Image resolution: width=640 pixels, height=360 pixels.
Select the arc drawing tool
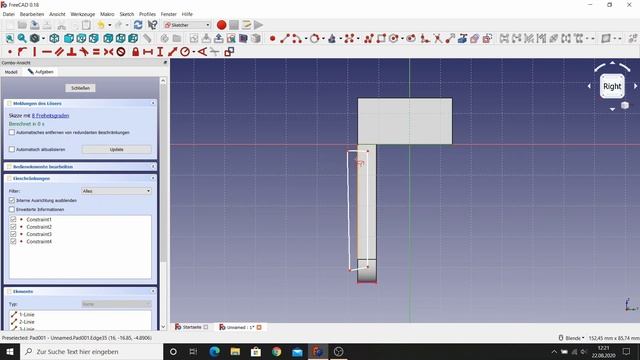coord(297,38)
